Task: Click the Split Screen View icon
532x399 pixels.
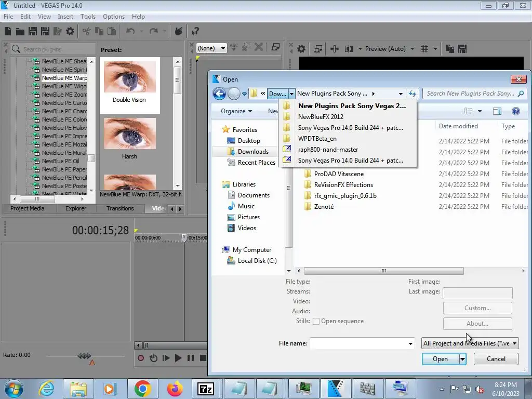Action: click(349, 49)
